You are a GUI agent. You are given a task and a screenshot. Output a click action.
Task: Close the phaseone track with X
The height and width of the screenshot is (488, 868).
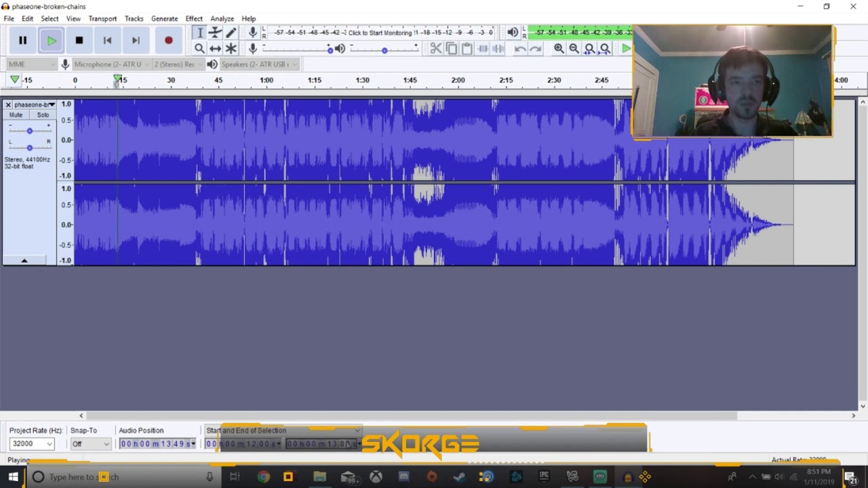[8, 105]
